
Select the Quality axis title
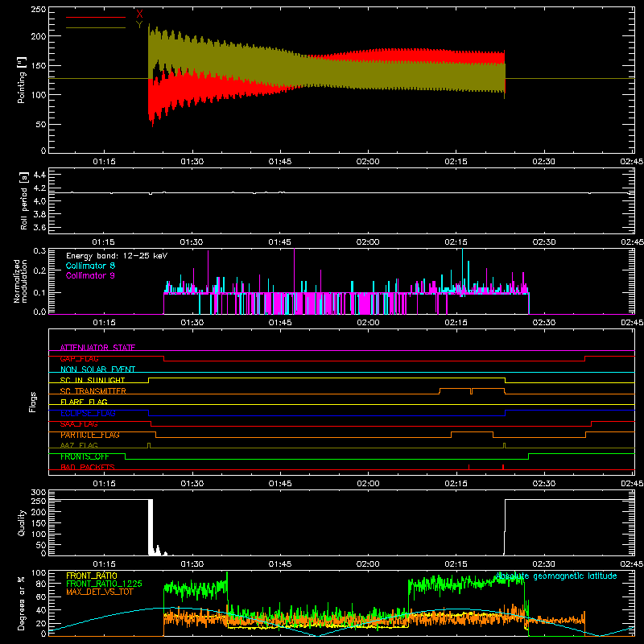(x=22, y=523)
